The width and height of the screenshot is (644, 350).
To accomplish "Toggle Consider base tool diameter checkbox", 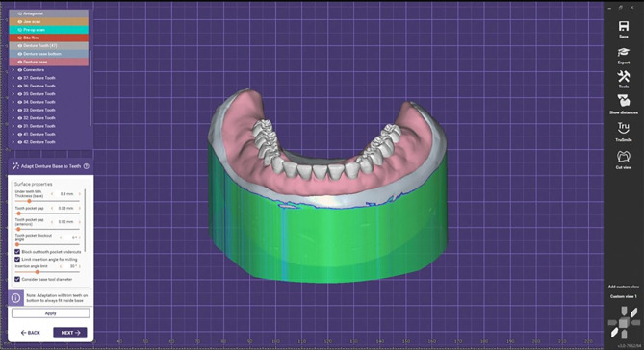I will [17, 279].
